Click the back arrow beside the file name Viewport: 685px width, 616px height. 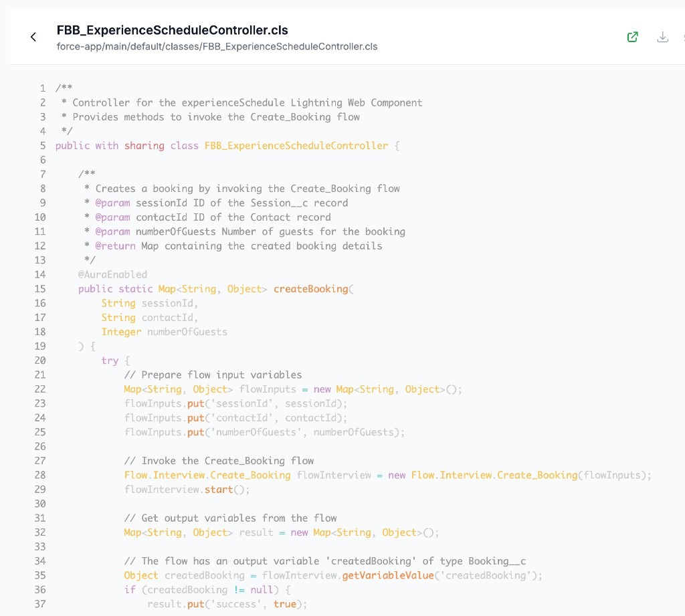point(33,37)
